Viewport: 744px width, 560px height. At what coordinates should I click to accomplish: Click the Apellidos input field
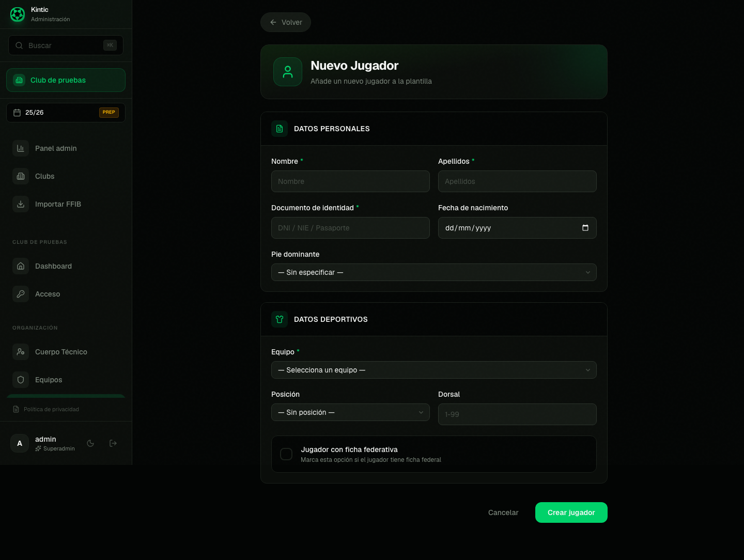coord(517,181)
